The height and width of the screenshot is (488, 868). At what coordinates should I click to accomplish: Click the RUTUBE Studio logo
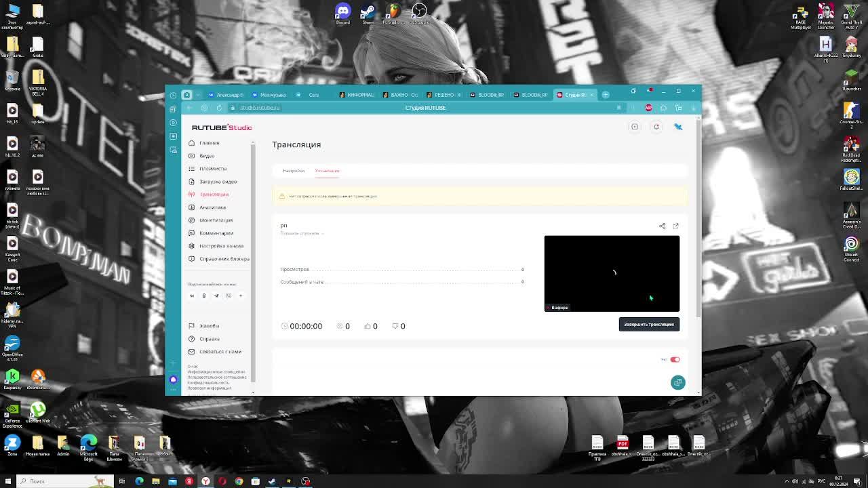coord(222,127)
